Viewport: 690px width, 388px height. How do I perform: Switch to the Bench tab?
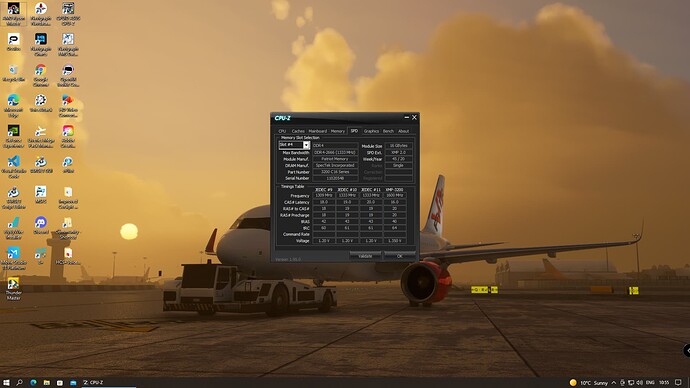[x=388, y=131]
